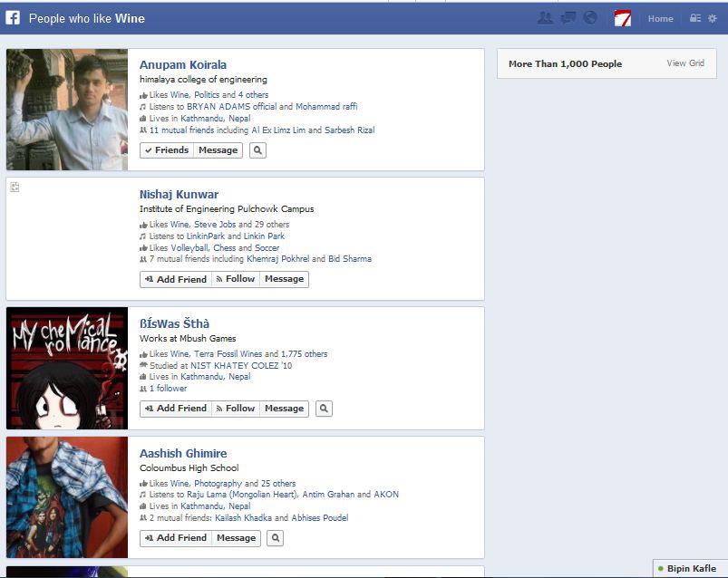Follow ßÍsWas Šthà
The height and width of the screenshot is (578, 728).
(x=236, y=409)
